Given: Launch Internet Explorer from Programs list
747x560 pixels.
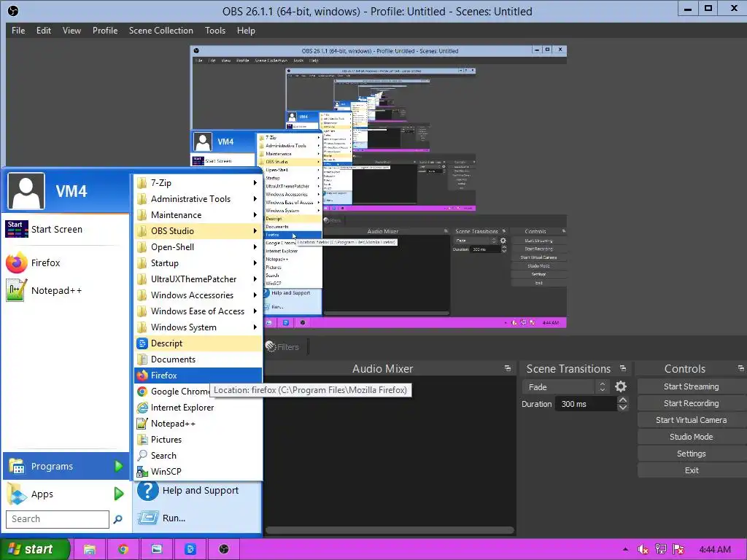Looking at the screenshot, I should tap(198, 408).
